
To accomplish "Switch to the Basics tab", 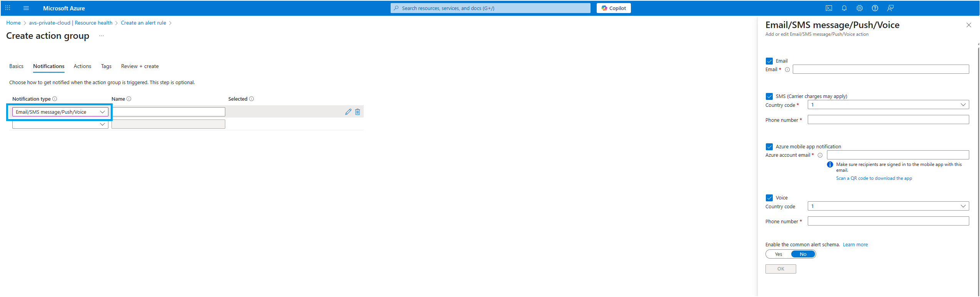I will coord(16,66).
